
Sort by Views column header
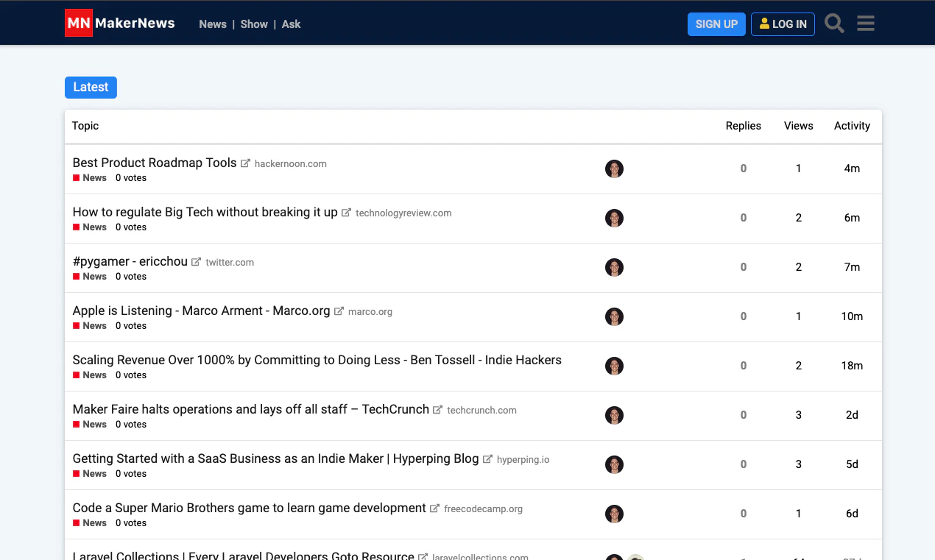(x=799, y=126)
